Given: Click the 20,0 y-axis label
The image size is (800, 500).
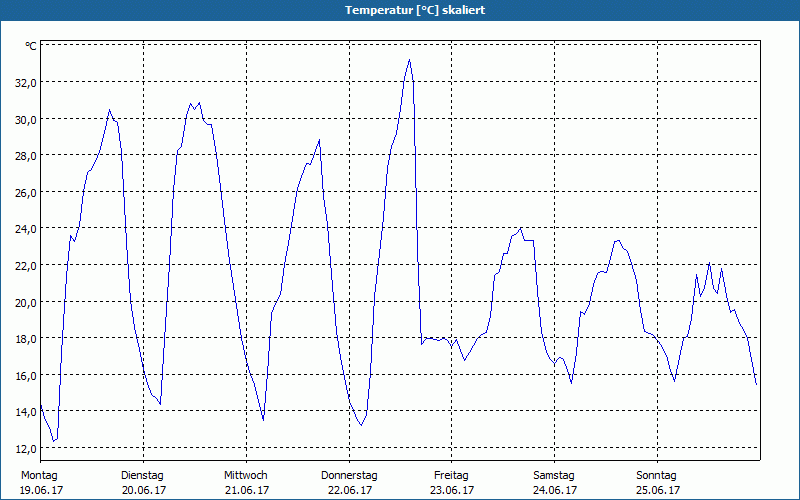Looking at the screenshot, I should [26, 302].
